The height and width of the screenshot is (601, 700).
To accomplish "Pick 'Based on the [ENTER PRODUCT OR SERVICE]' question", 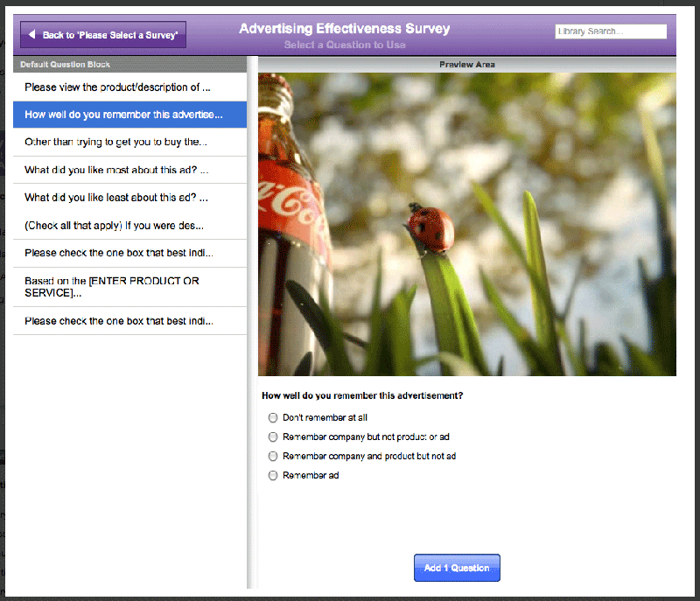I will pyautogui.click(x=129, y=287).
